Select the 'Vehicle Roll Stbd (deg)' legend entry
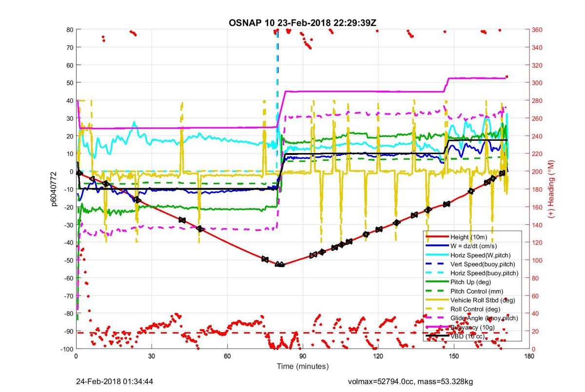585x392 pixels. click(471, 300)
